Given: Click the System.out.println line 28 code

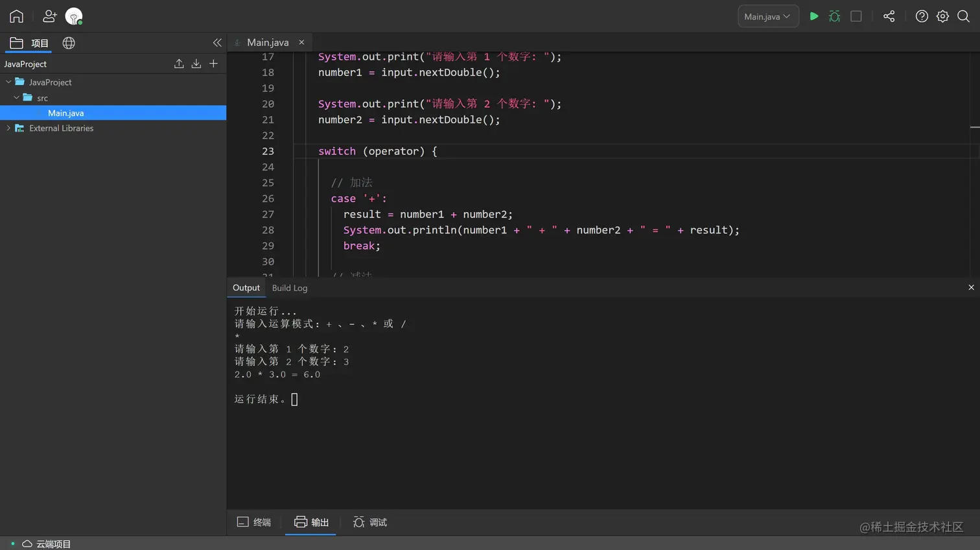Looking at the screenshot, I should click(541, 230).
